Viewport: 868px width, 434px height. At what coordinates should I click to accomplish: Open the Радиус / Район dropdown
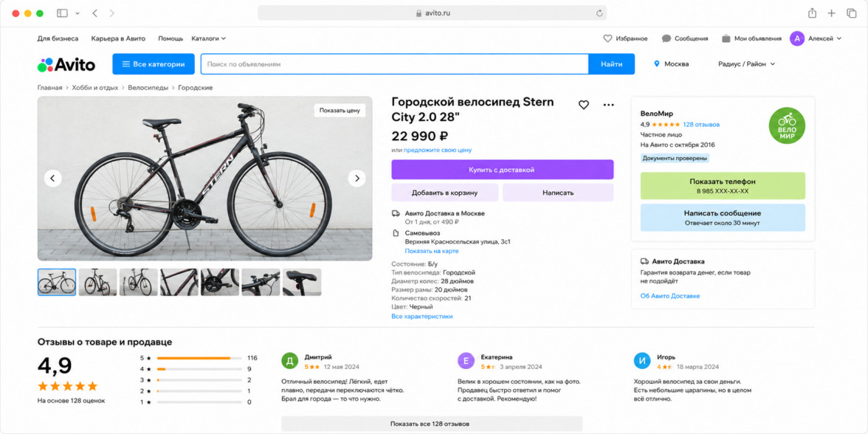click(746, 64)
